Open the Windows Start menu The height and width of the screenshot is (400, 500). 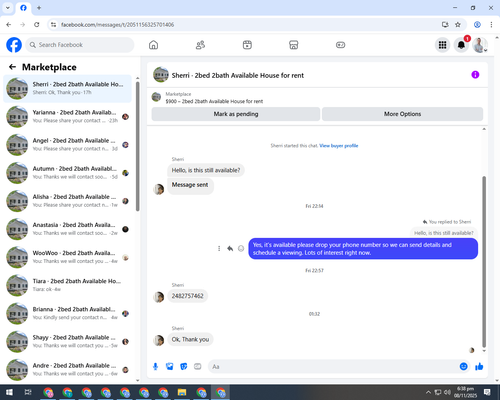tap(9, 392)
